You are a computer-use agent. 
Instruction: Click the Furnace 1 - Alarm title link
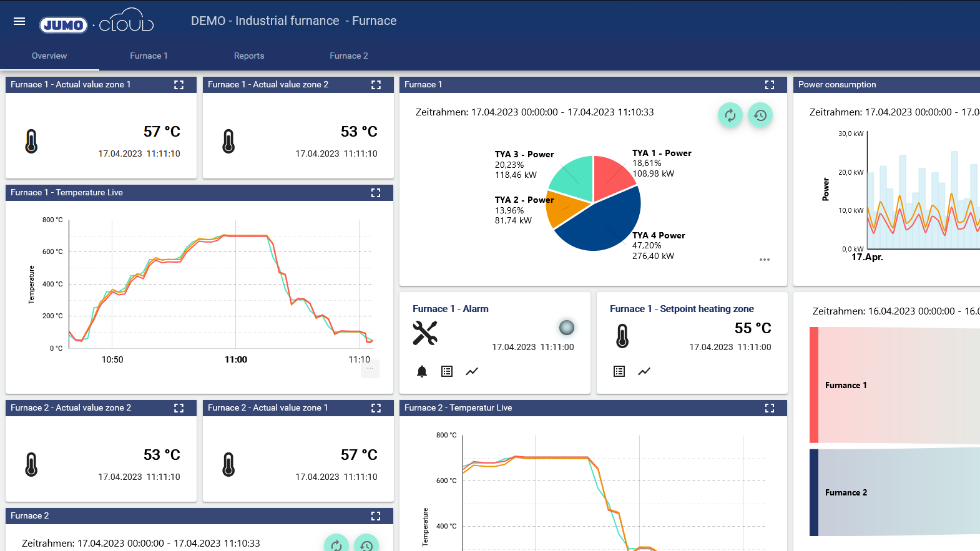point(450,309)
